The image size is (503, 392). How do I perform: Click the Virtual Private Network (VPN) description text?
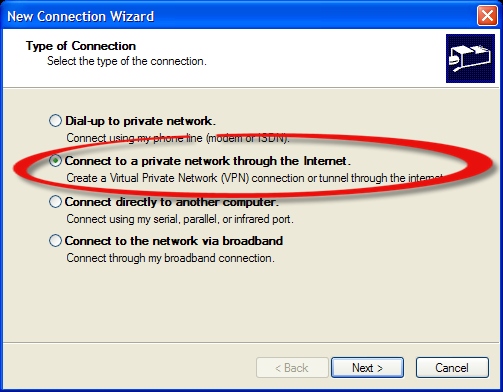(x=255, y=178)
